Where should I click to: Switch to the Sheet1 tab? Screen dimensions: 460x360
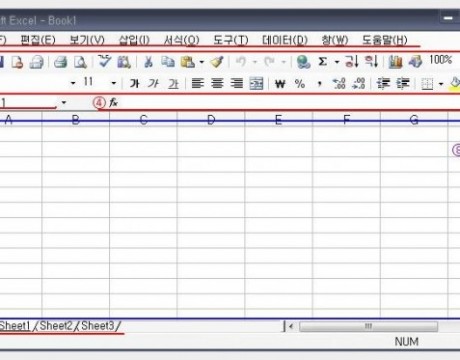pos(15,326)
